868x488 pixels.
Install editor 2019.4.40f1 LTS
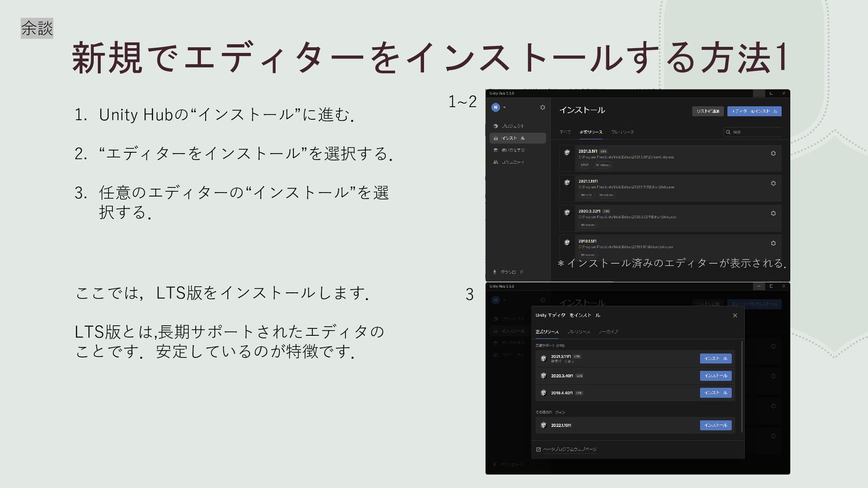tap(716, 393)
